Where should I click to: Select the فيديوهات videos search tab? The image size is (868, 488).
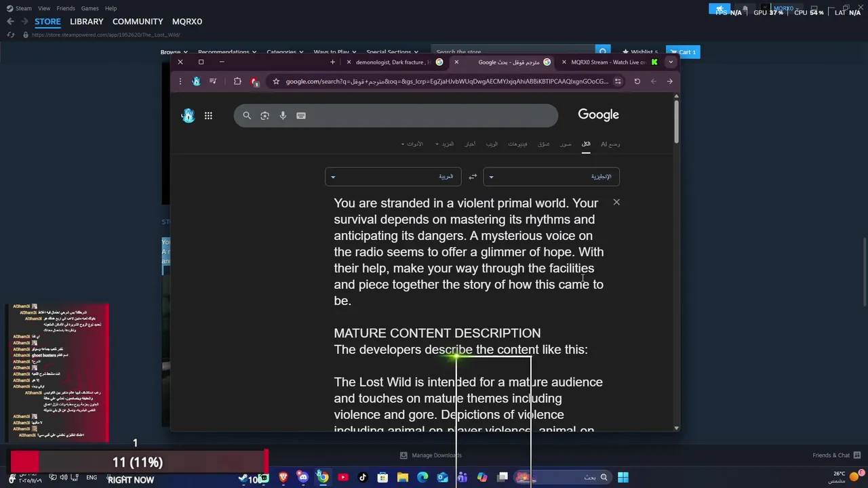tap(518, 144)
